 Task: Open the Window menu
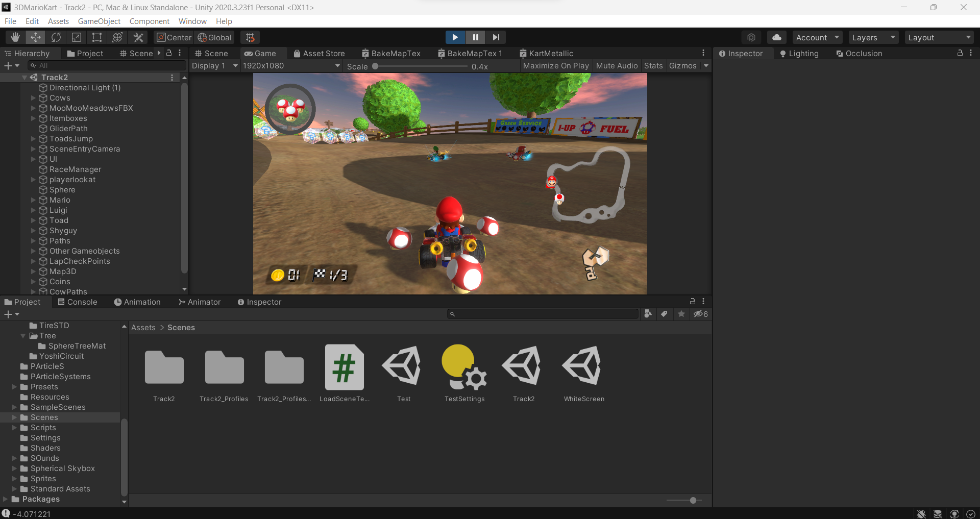[x=192, y=21]
